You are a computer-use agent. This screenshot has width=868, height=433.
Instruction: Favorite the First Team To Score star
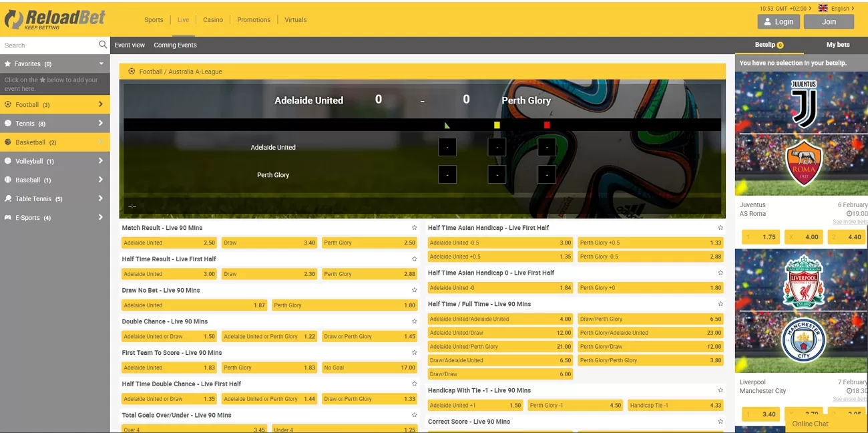pos(415,353)
